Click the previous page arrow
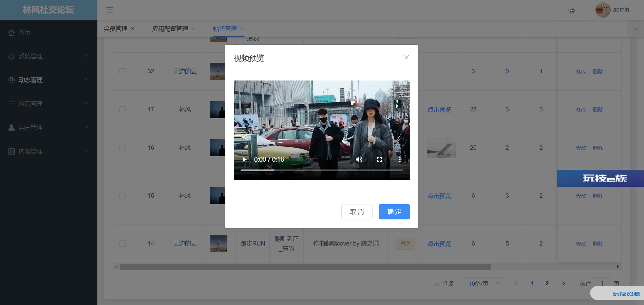644x305 pixels. coord(516,283)
